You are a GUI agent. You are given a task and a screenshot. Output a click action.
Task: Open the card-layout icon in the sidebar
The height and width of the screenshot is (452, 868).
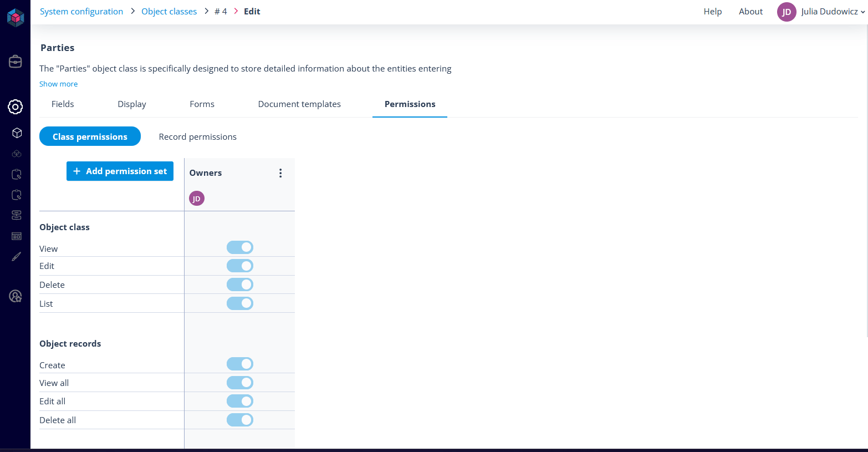tap(17, 236)
